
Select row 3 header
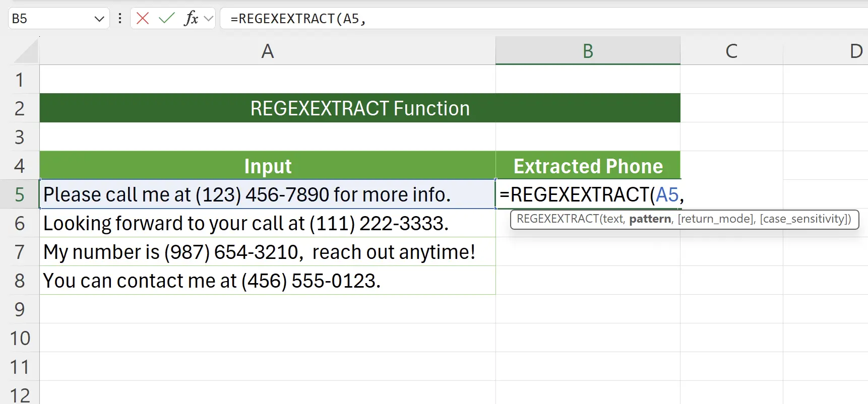(x=20, y=137)
